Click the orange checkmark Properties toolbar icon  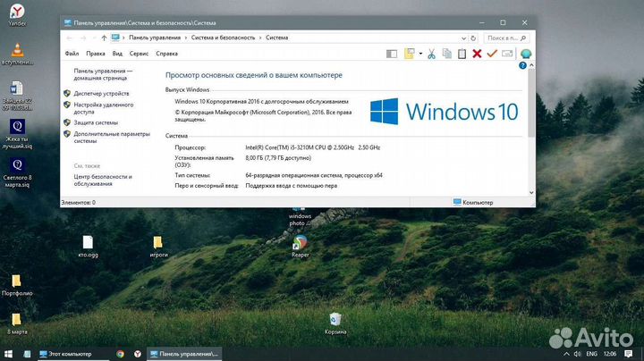click(x=491, y=54)
